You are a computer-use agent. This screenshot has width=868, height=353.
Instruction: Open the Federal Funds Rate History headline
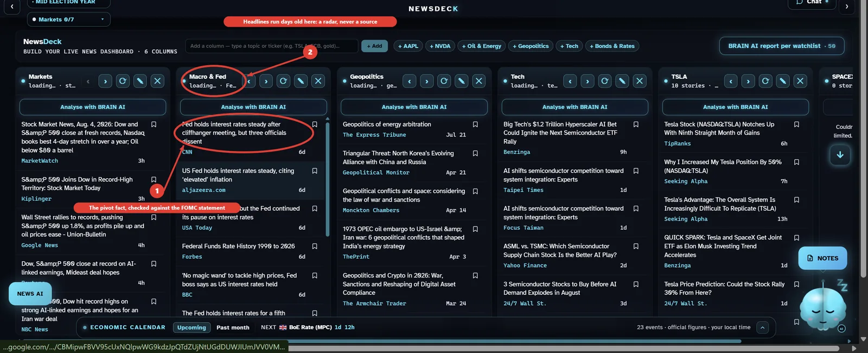click(x=239, y=246)
